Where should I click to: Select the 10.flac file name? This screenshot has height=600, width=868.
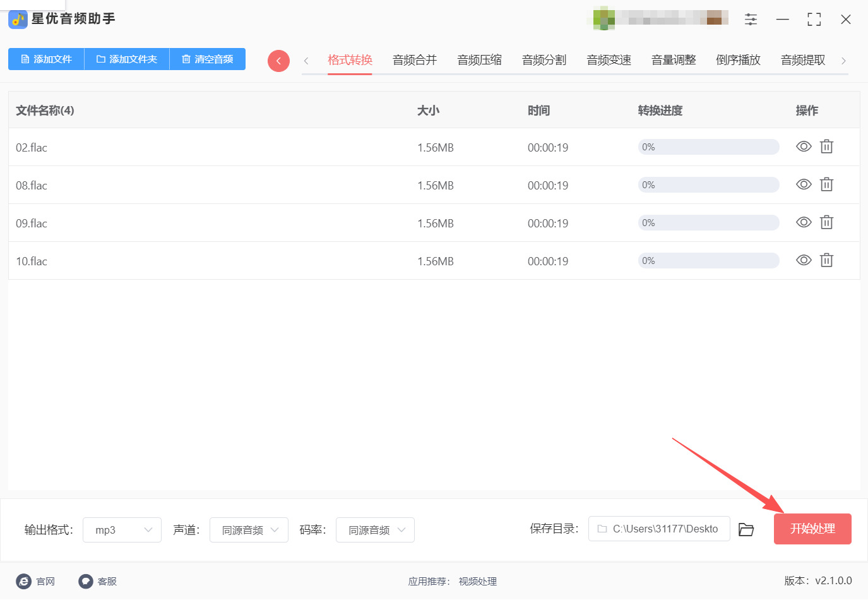[32, 261]
